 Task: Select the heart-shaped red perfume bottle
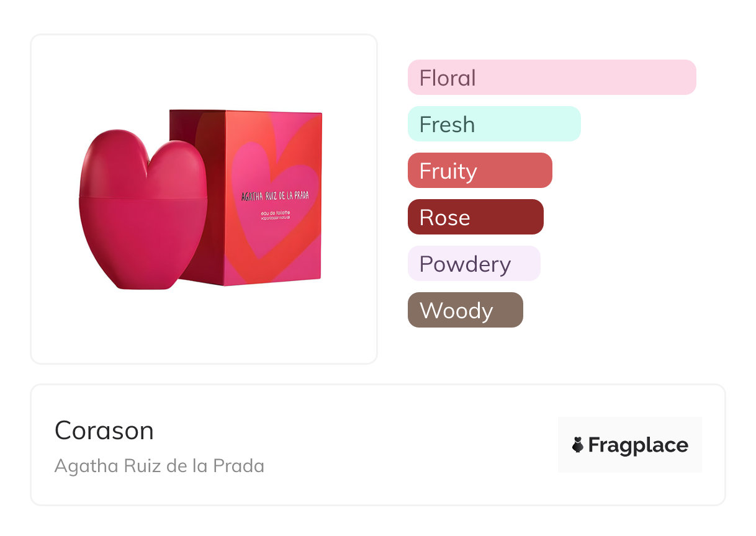pyautogui.click(x=143, y=208)
